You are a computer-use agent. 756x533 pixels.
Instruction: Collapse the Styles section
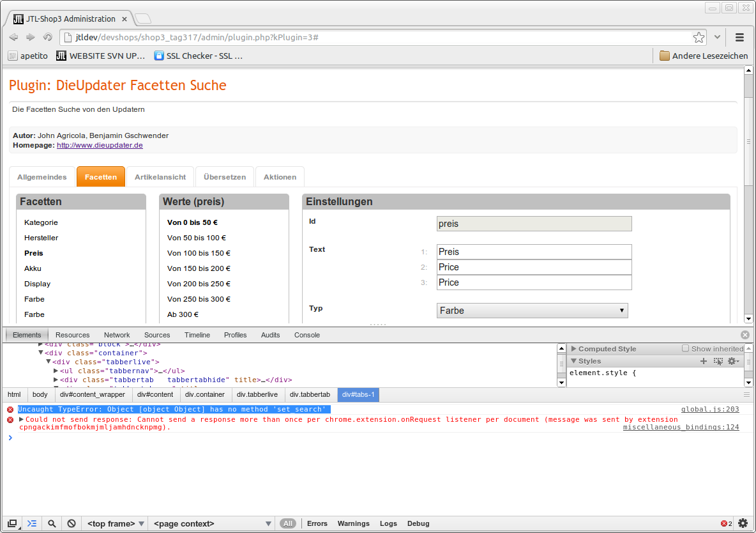(x=574, y=361)
